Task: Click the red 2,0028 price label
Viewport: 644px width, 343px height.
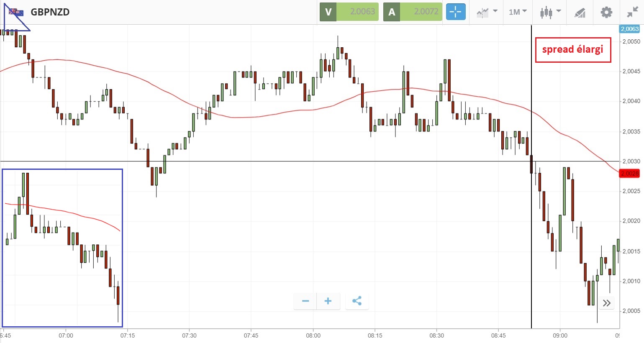Action: coord(629,173)
